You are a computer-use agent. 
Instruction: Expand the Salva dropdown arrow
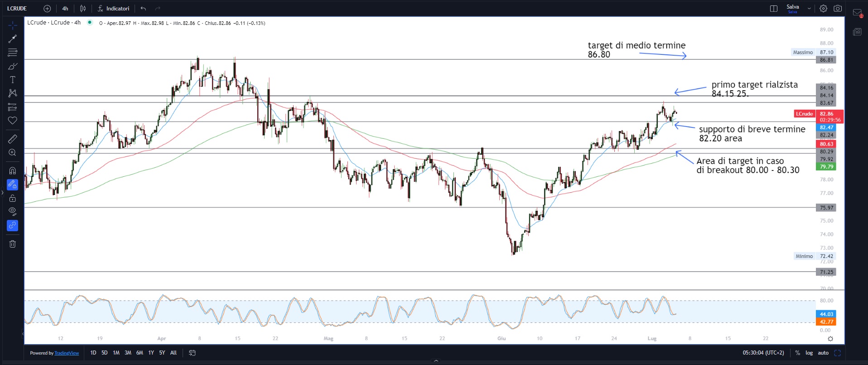point(809,9)
